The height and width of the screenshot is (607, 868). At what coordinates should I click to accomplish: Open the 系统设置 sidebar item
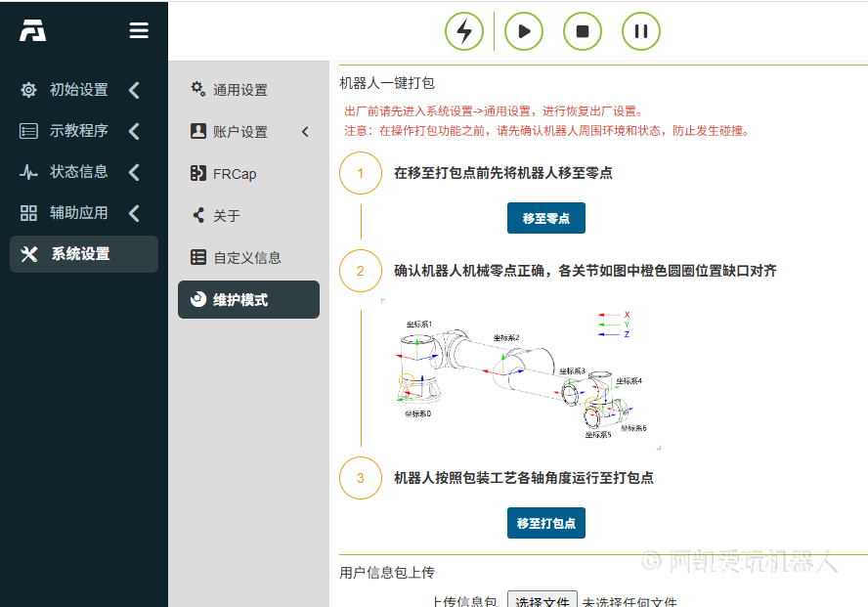coord(83,254)
